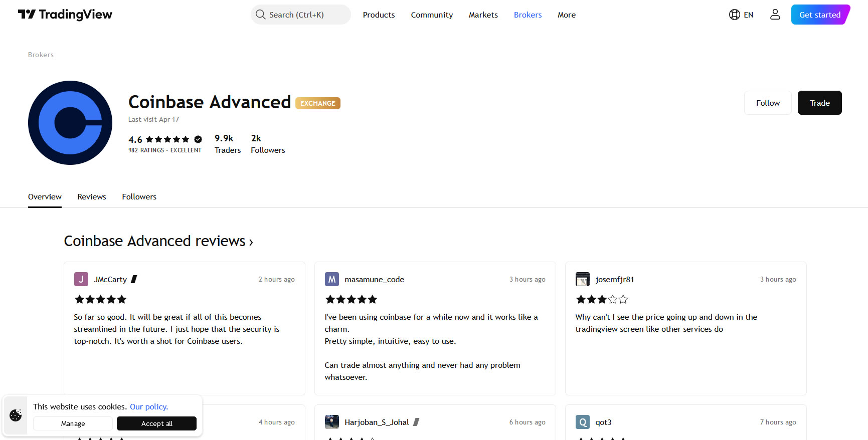Open the language globe selector
Viewport: 868px width, 440px height.
[741, 15]
